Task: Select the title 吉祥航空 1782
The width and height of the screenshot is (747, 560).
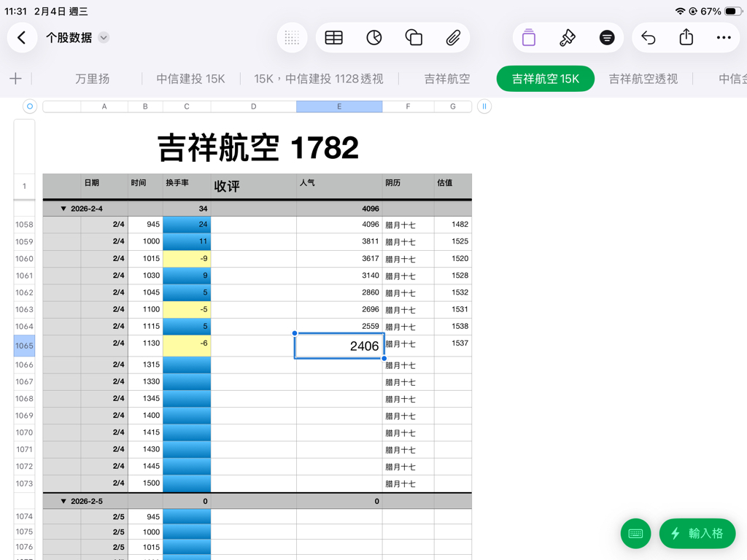Action: pyautogui.click(x=258, y=147)
